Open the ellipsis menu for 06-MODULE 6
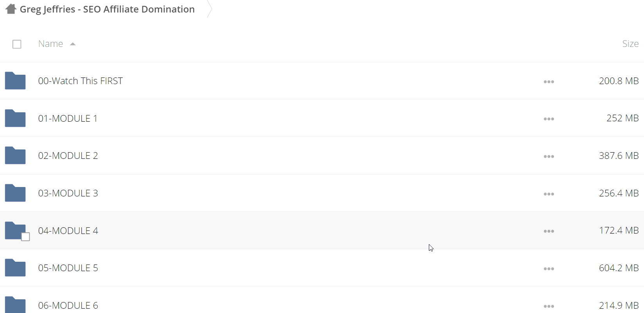This screenshot has height=313, width=644. coord(549,306)
